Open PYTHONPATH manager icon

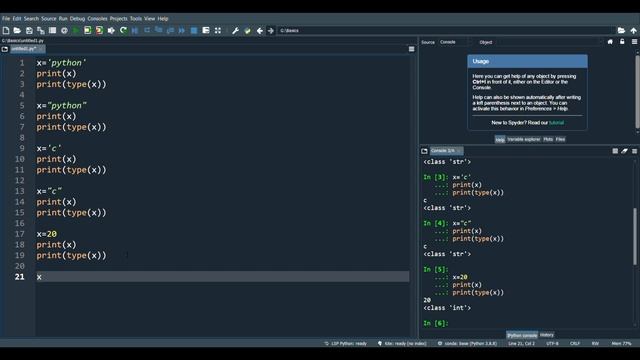tap(247, 31)
